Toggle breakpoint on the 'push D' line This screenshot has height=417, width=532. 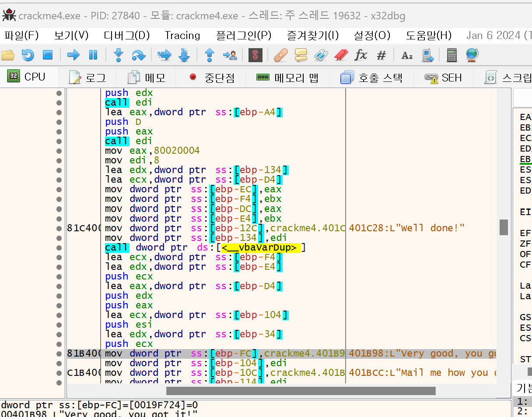[59, 122]
